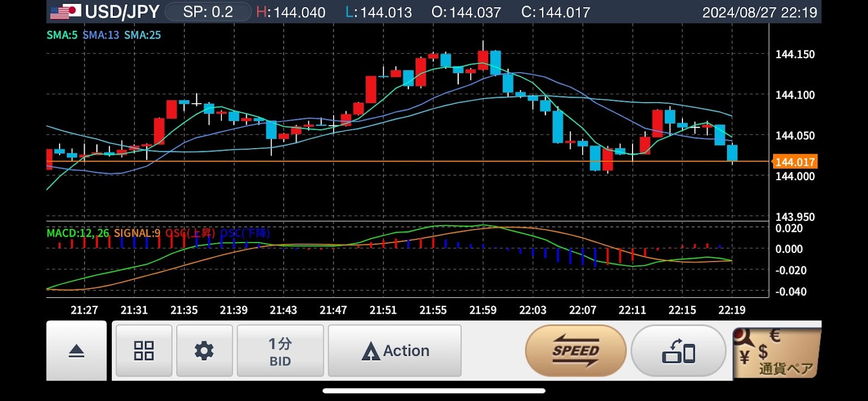Screen dimensions: 868x401
Task: Select the MACD:12,26 indicator label
Action: point(78,233)
